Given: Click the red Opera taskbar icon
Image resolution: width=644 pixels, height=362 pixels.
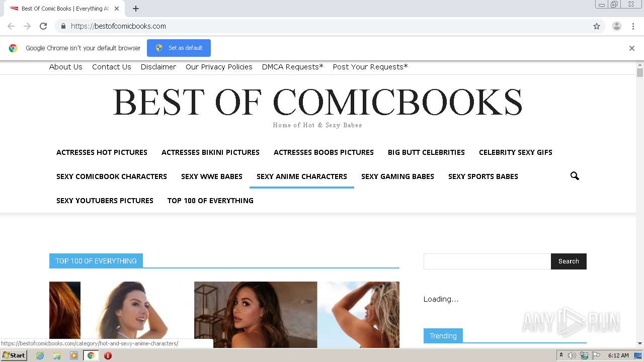Looking at the screenshot, I should tap(108, 355).
